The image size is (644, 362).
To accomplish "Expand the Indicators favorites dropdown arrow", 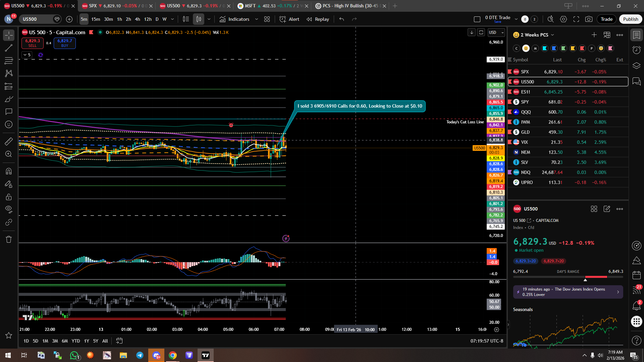I will pyautogui.click(x=257, y=19).
